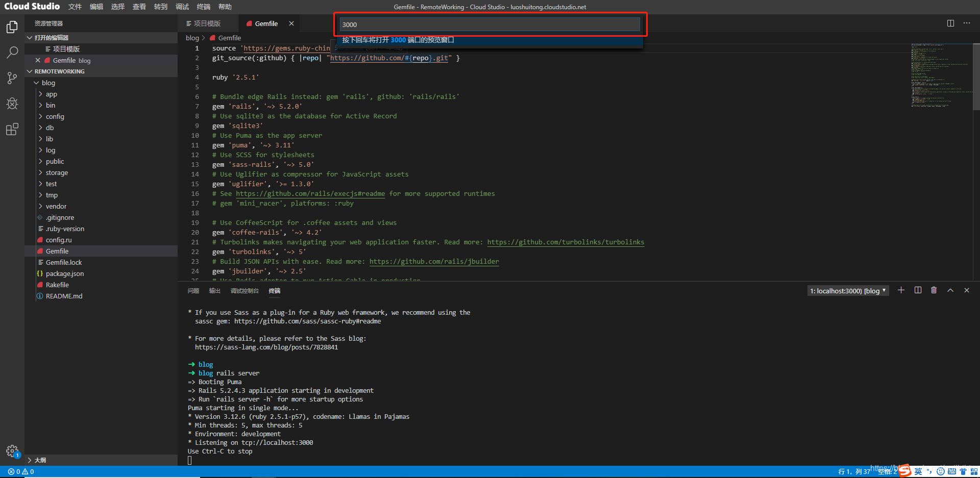Switch to the 项目模版 editor tab
The image size is (980, 478).
point(207,23)
